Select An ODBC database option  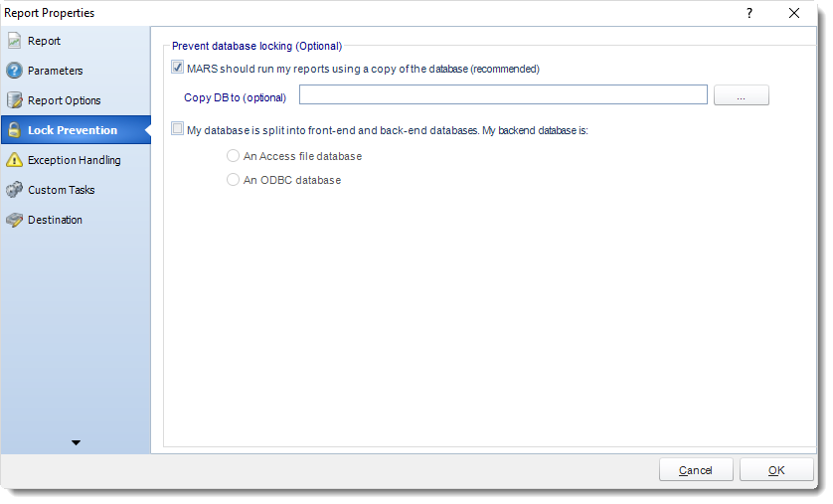pos(233,180)
